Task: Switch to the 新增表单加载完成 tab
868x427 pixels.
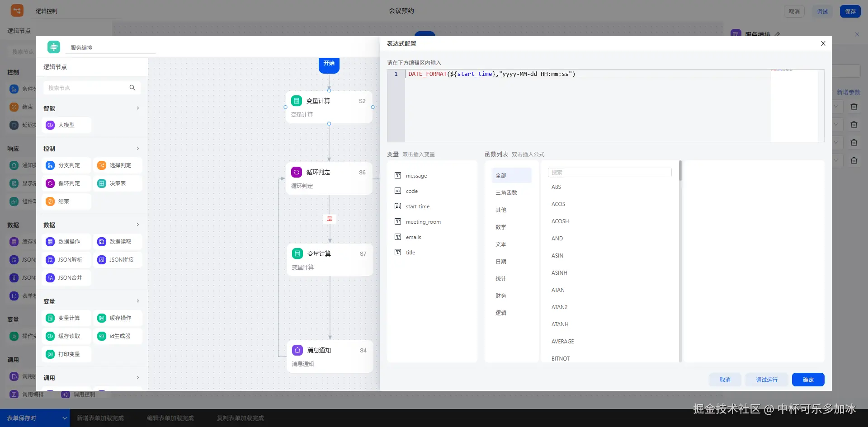Action: tap(100, 418)
